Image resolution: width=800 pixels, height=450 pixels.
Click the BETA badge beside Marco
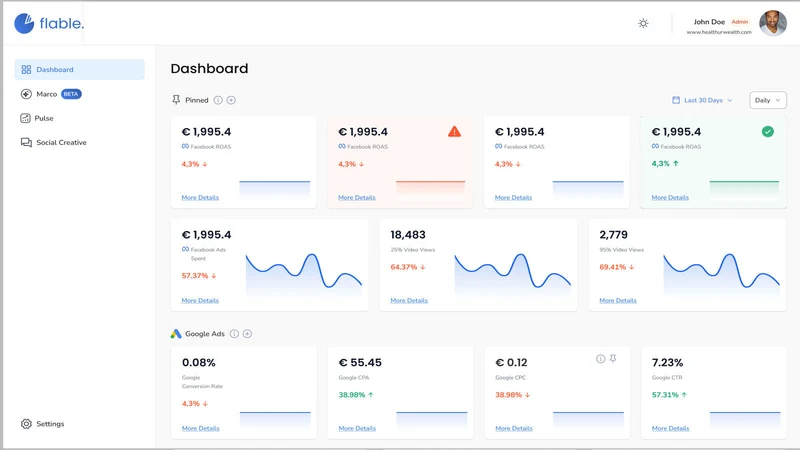tap(71, 94)
